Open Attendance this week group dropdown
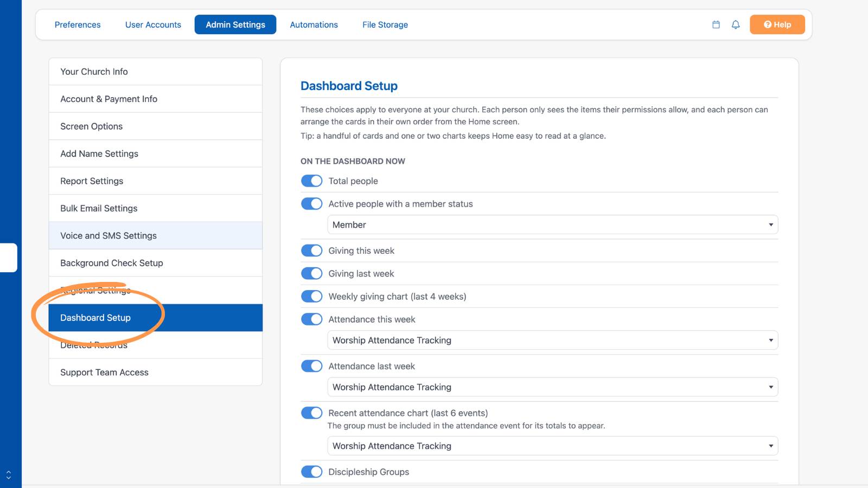868x488 pixels. pyautogui.click(x=553, y=340)
